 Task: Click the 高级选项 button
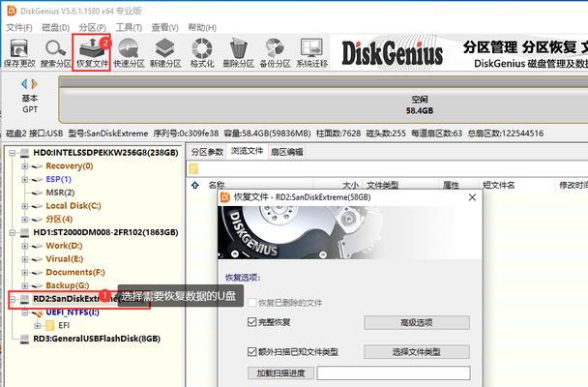[416, 322]
